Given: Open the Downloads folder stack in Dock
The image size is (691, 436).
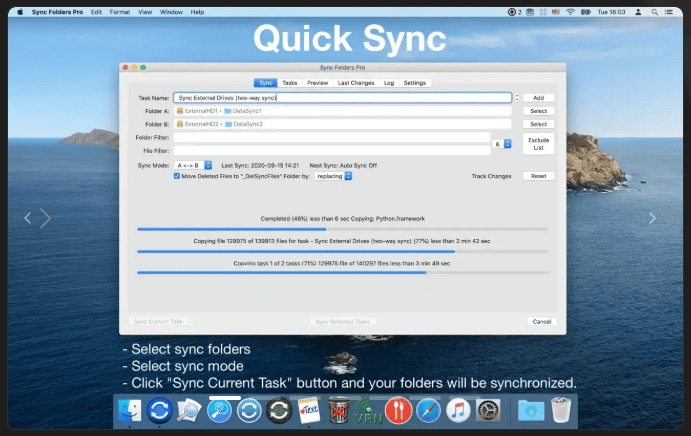Looking at the screenshot, I should point(531,411).
